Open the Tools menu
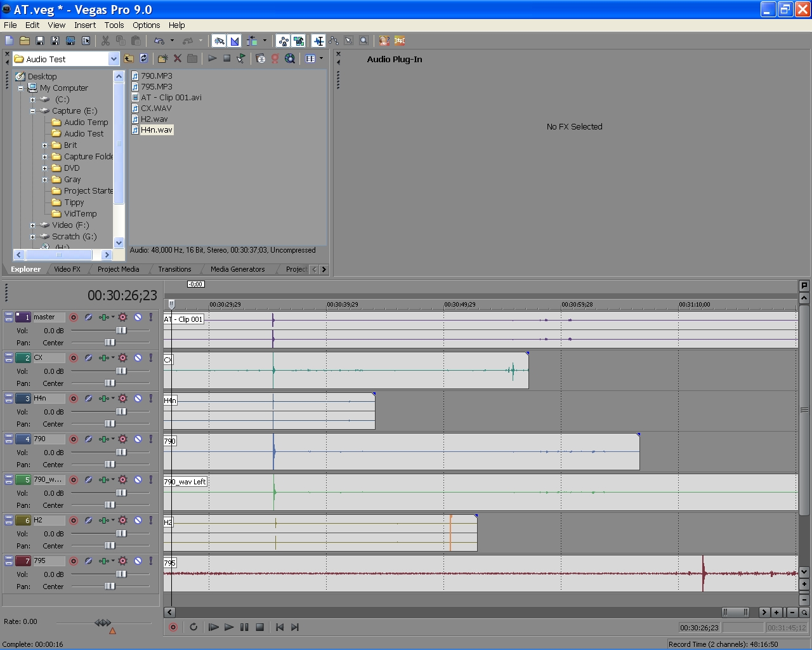The image size is (812, 650). [114, 25]
